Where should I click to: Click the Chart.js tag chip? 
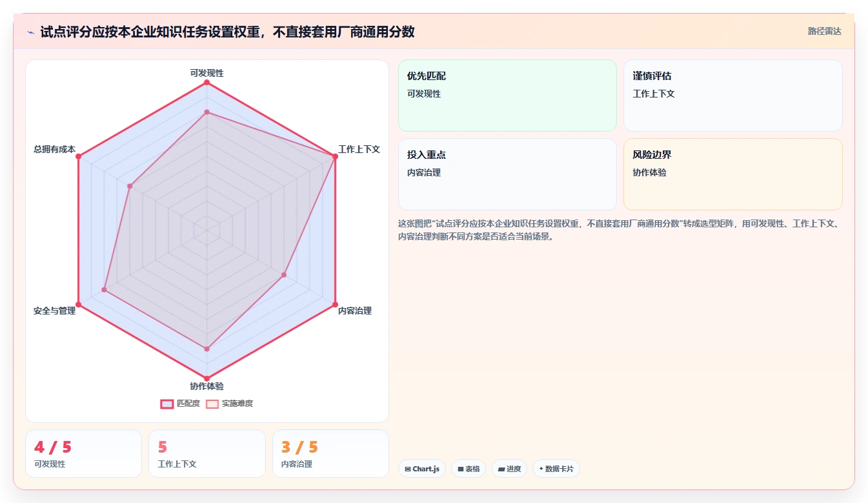click(x=423, y=469)
